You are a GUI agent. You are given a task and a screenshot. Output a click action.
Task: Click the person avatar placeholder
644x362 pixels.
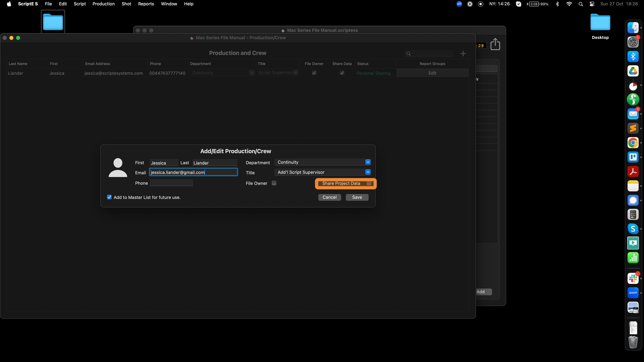coord(118,168)
